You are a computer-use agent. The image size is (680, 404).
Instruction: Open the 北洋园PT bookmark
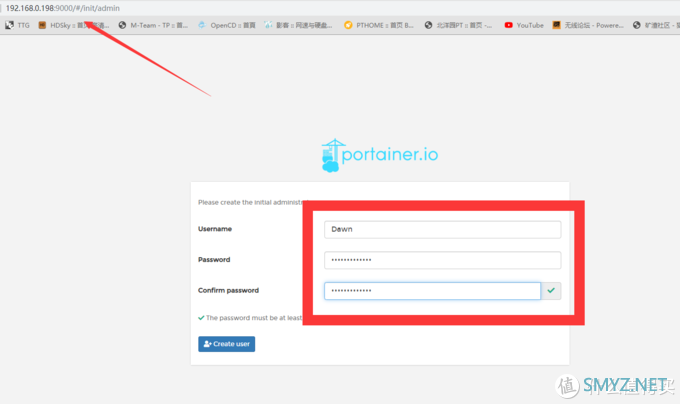pyautogui.click(x=458, y=25)
